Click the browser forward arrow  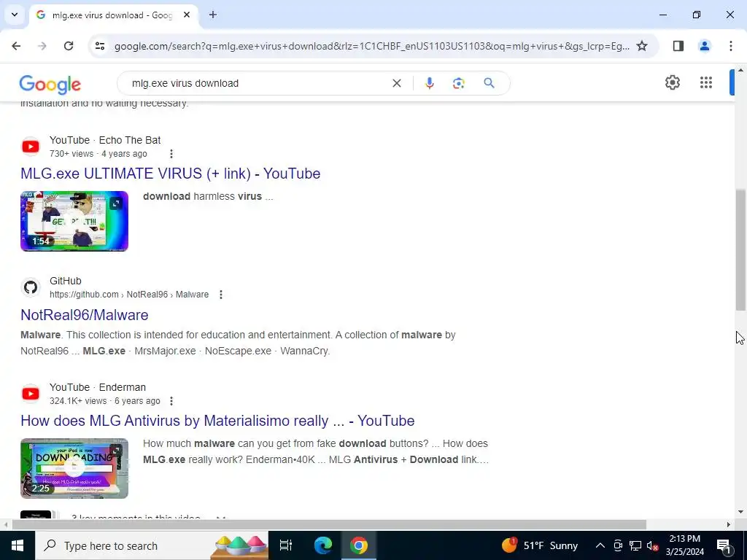click(42, 46)
